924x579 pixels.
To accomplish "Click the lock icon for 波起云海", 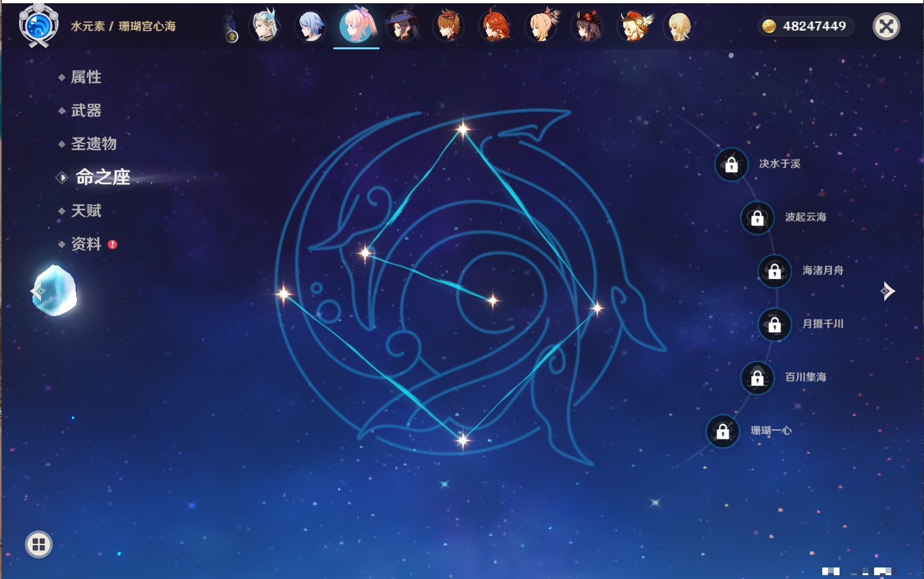I will point(757,218).
